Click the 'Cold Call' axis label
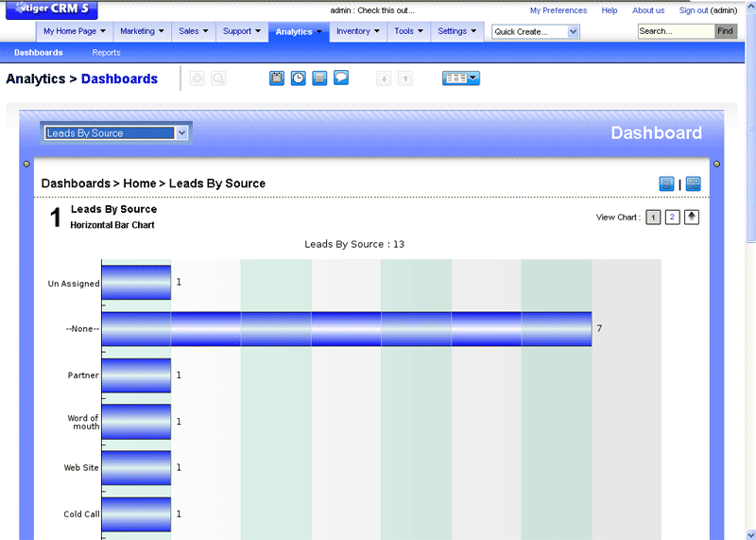 (x=81, y=514)
